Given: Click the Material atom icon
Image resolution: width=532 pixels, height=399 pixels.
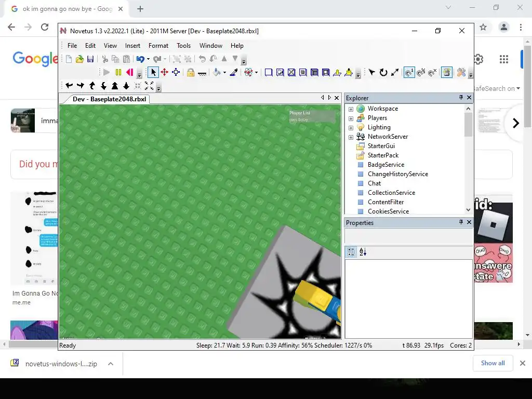Looking at the screenshot, I should coord(249,72).
